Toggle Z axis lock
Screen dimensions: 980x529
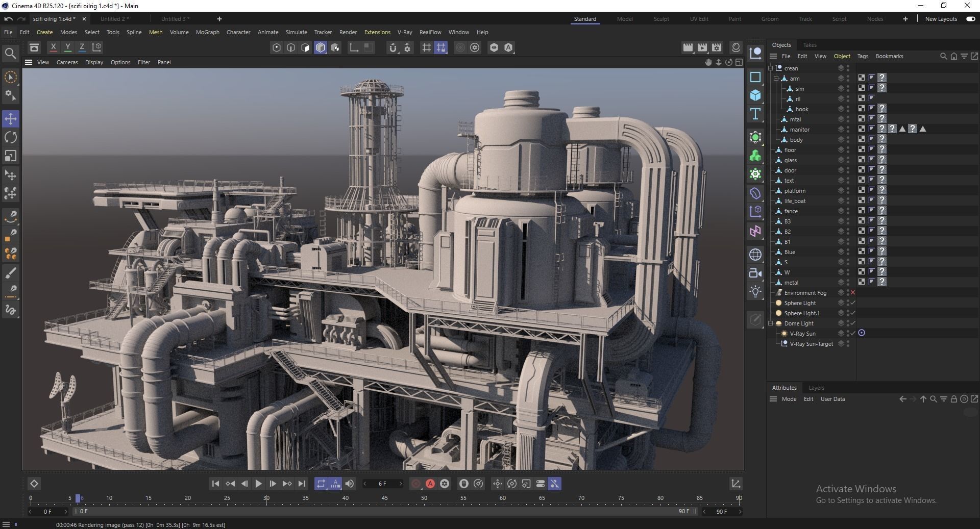pyautogui.click(x=82, y=47)
